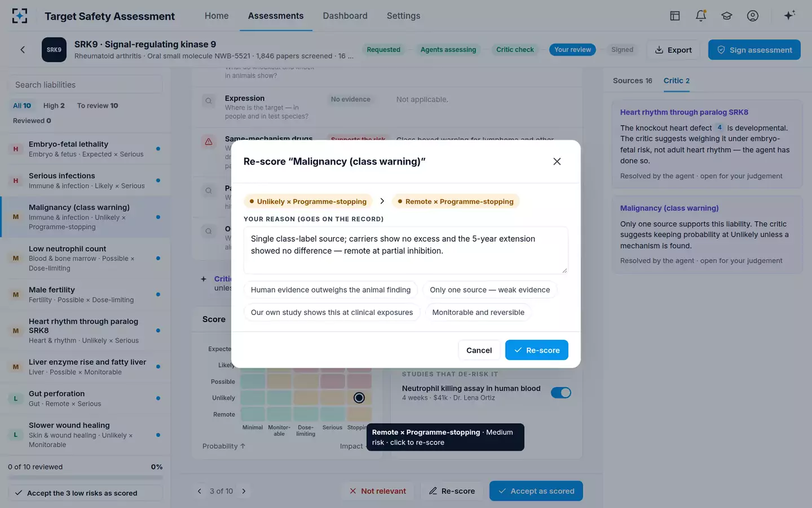Go to next liability arrow

244,491
